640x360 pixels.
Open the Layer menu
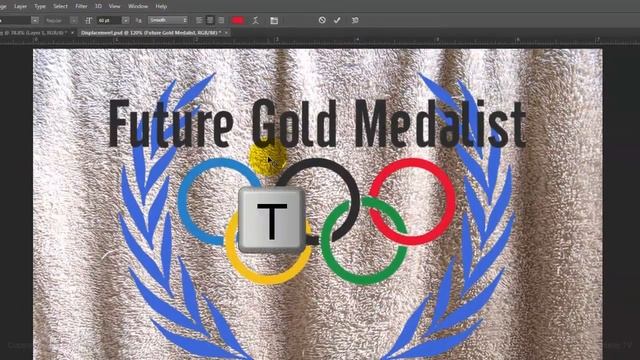(x=20, y=6)
